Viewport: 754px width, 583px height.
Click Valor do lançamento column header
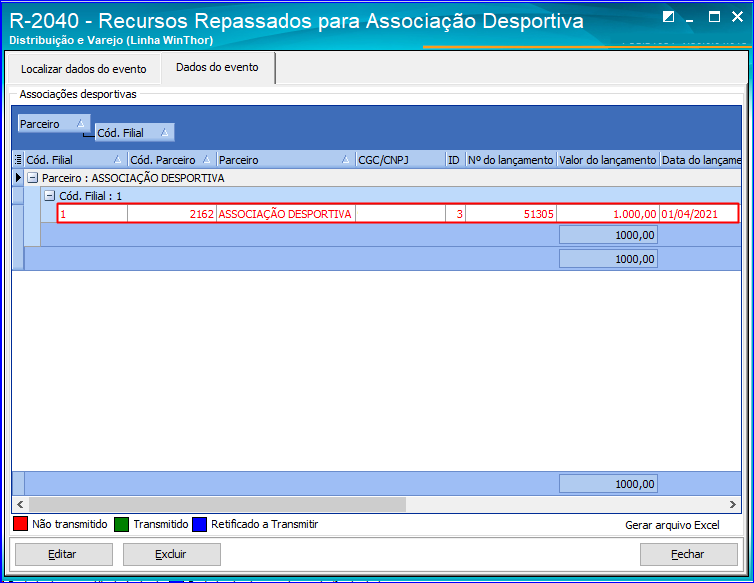pos(608,160)
